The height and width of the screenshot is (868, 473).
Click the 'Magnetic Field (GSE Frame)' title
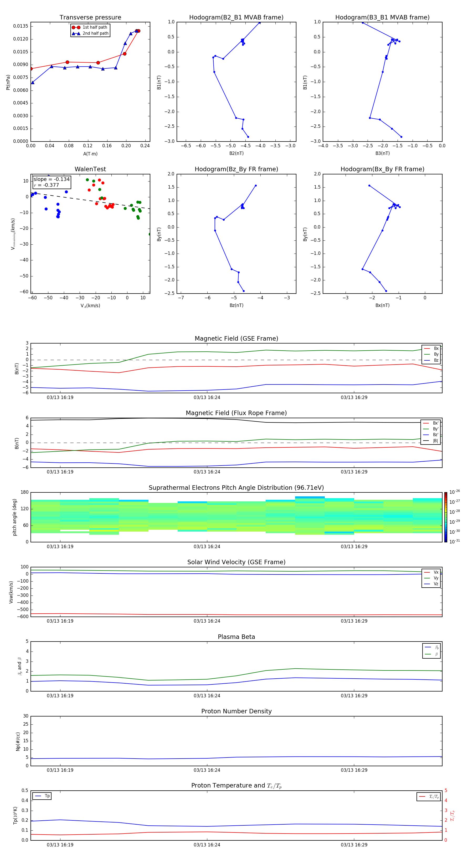(236, 339)
